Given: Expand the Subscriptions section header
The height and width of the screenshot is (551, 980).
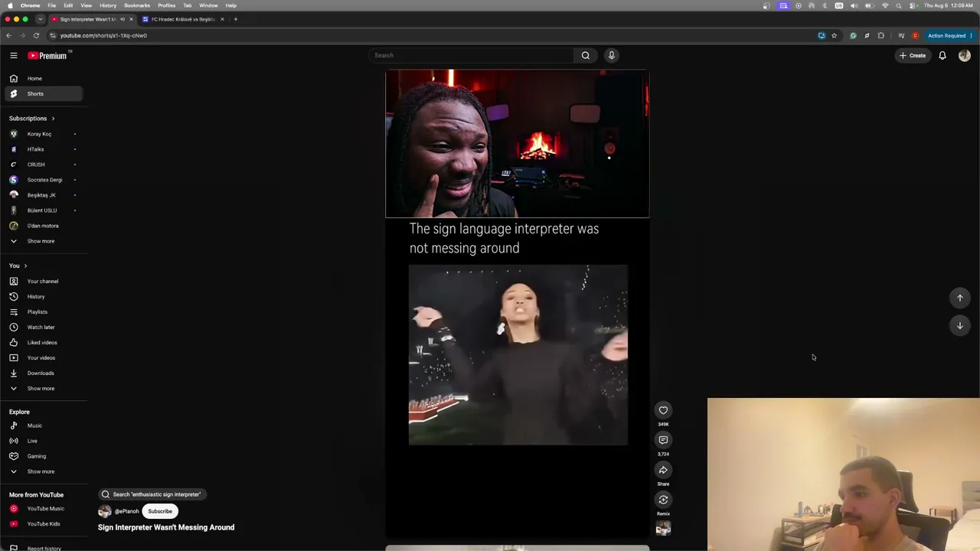Looking at the screenshot, I should [32, 118].
